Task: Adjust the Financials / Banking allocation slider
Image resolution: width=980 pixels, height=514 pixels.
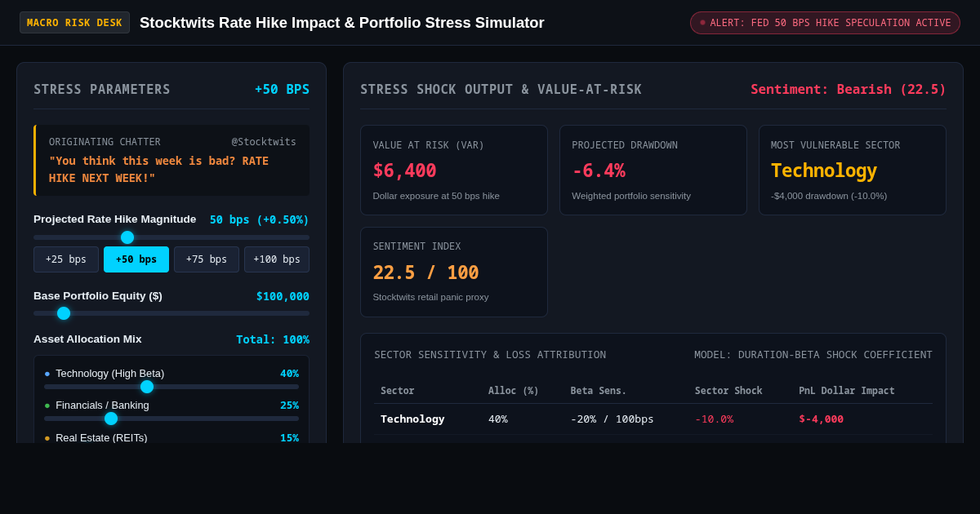Action: coord(171,419)
